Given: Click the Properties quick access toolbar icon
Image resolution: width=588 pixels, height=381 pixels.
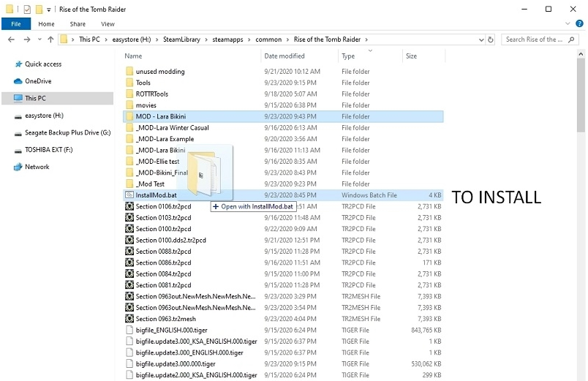Looking at the screenshot, I should click(27, 9).
